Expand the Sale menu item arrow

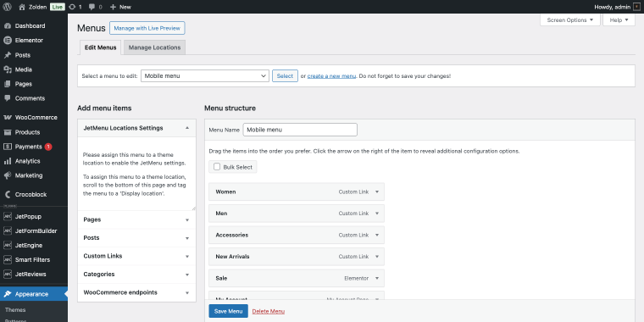tap(377, 279)
